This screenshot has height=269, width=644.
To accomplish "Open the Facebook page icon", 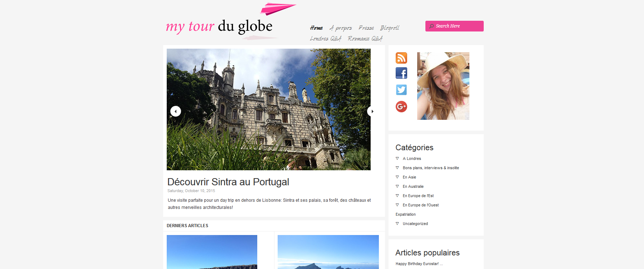I will [x=401, y=73].
